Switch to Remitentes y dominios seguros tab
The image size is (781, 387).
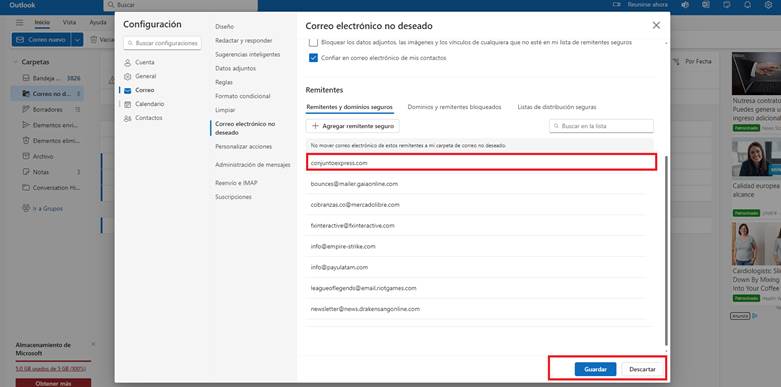click(349, 107)
